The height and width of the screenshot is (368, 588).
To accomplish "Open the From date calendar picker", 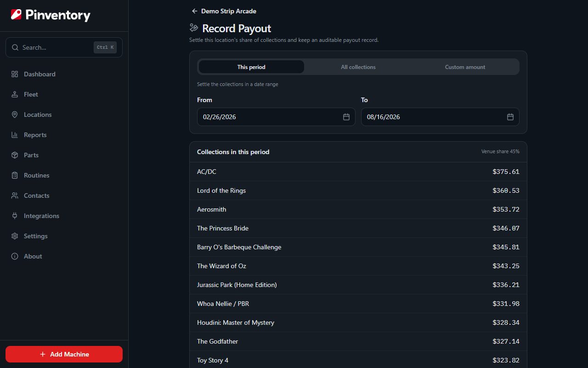I will (346, 117).
